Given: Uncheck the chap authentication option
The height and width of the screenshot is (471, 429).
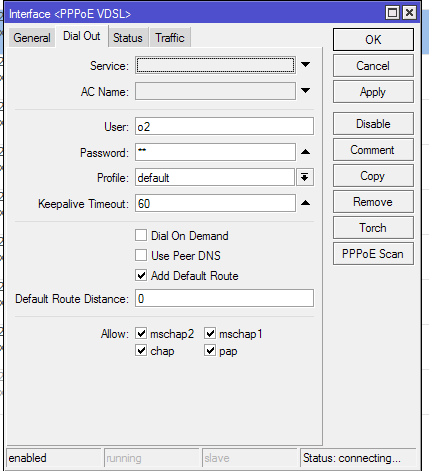Looking at the screenshot, I should coord(141,350).
